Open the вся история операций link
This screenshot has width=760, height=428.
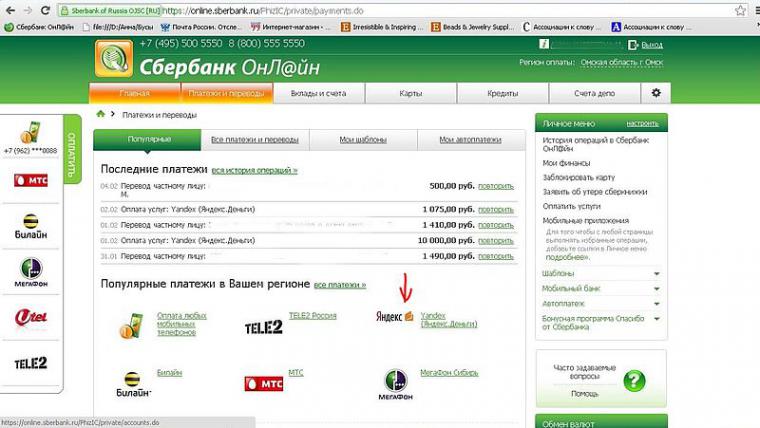coord(254,171)
